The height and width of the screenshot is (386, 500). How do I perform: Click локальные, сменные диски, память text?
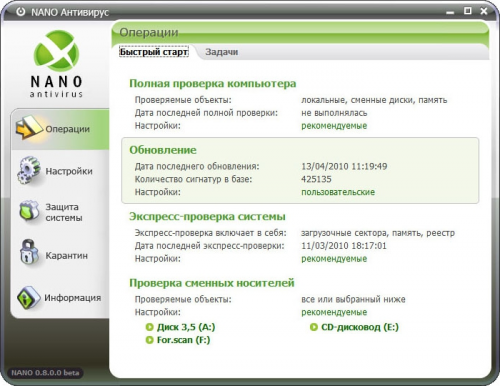click(x=374, y=100)
